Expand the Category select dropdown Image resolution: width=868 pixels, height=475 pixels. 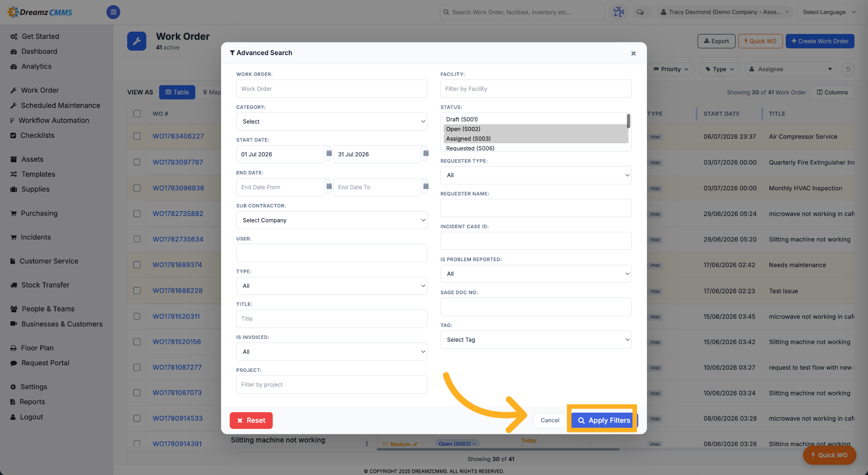(331, 121)
